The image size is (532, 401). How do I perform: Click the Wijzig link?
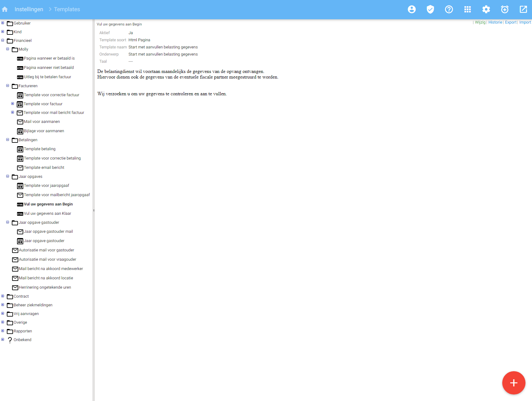click(480, 22)
